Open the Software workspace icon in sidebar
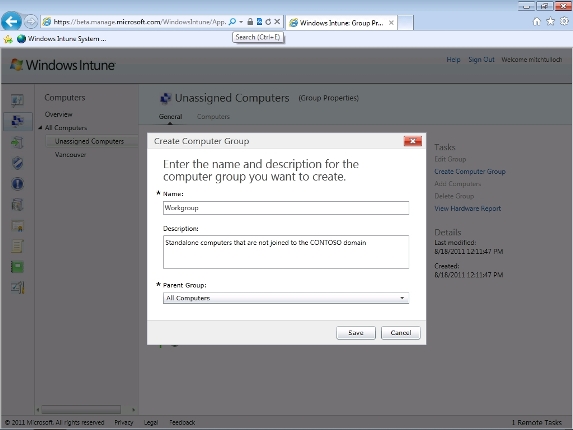This screenshot has width=573, height=430. (17, 205)
